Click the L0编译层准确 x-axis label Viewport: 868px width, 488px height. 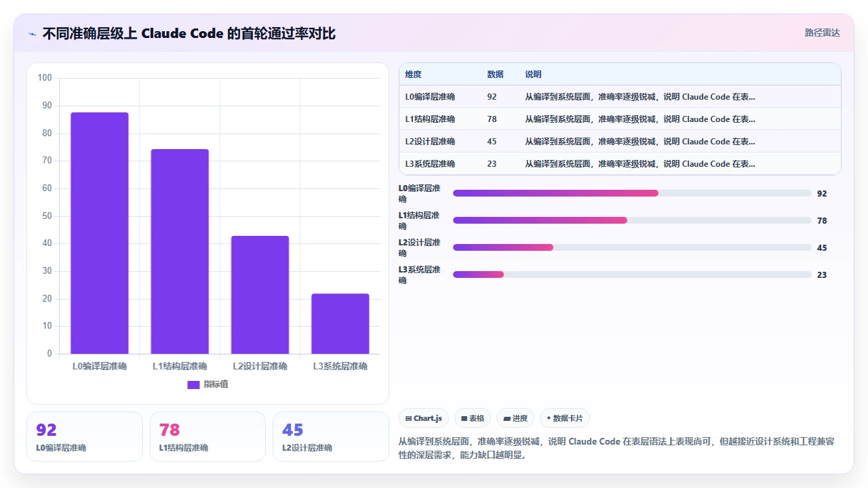click(x=100, y=366)
